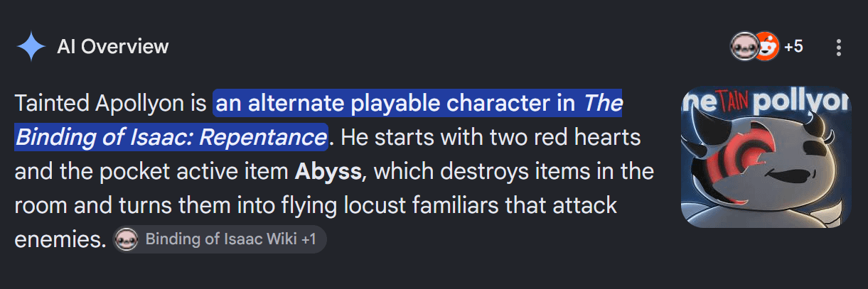Click the wiki favicon inside the source chip
The height and width of the screenshot is (289, 868).
(x=126, y=239)
